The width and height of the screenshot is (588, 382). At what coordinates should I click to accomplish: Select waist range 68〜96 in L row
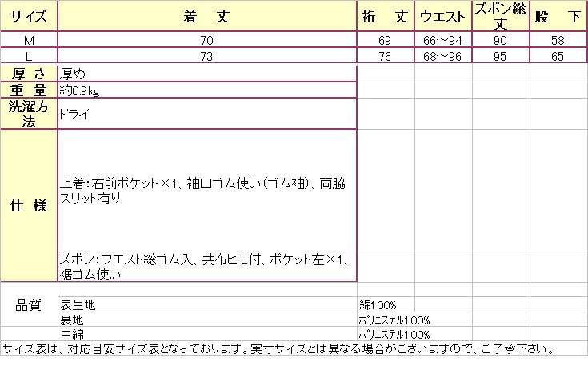[x=443, y=55]
